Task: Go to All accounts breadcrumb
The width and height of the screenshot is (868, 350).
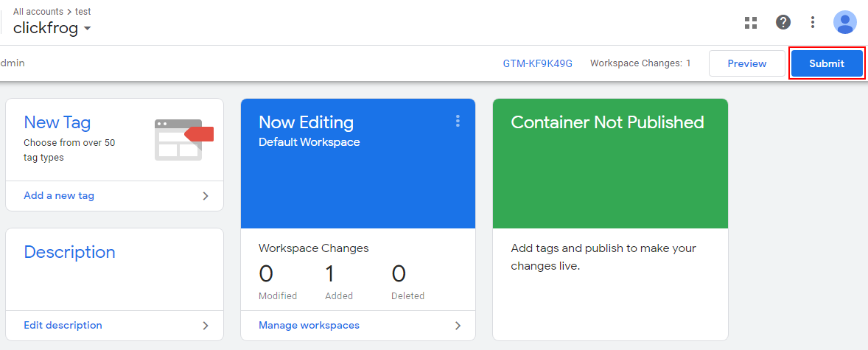Action: point(38,12)
